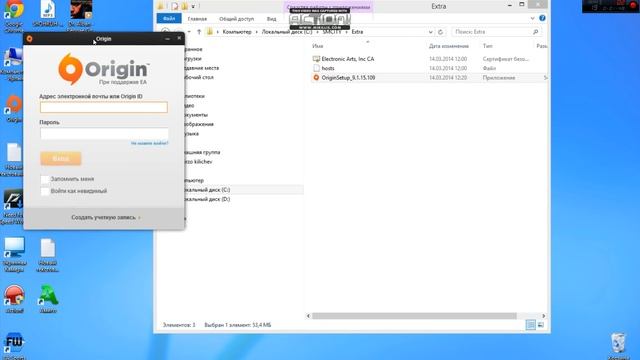
Task: Maximize the Extra Explorer window
Action: pyautogui.click(x=522, y=4)
